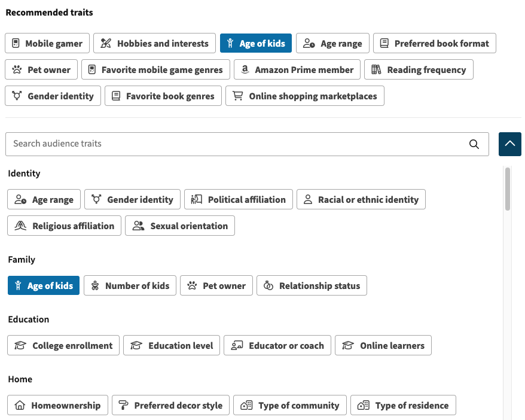The height and width of the screenshot is (420, 525).
Task: Click the graduation cap on College enrollment
Action: pos(20,345)
